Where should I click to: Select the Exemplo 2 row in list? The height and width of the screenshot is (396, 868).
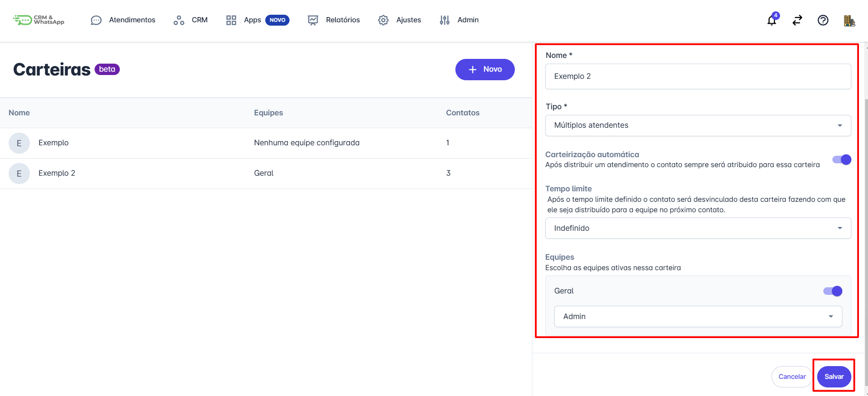[57, 173]
